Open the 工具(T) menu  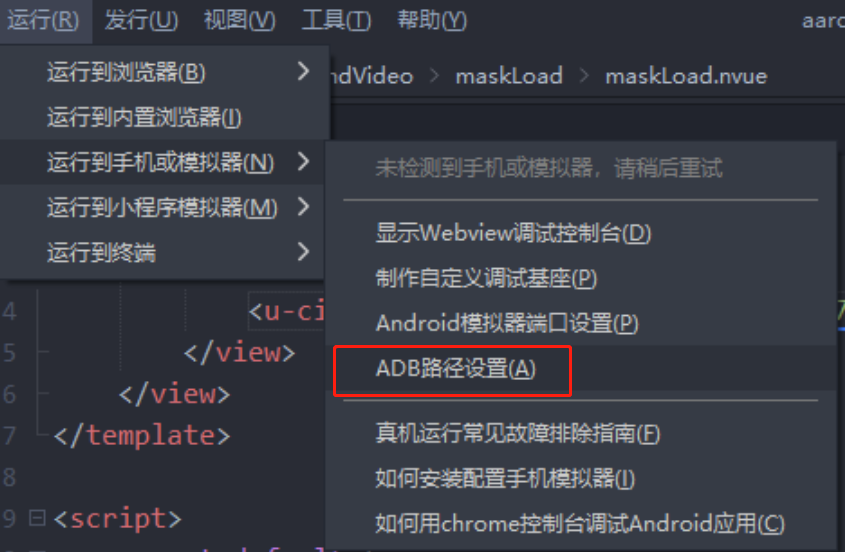pos(336,20)
